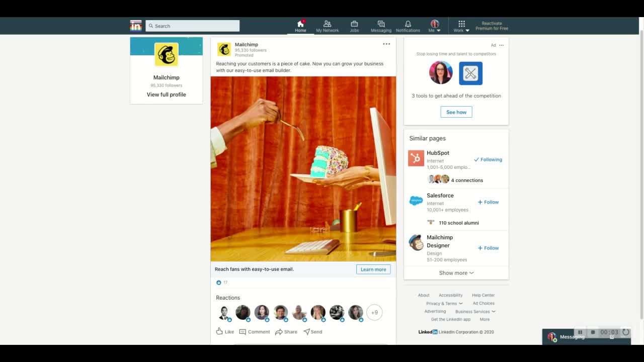644x362 pixels.
Task: Click the LinkedIn logo icon
Action: click(x=136, y=26)
